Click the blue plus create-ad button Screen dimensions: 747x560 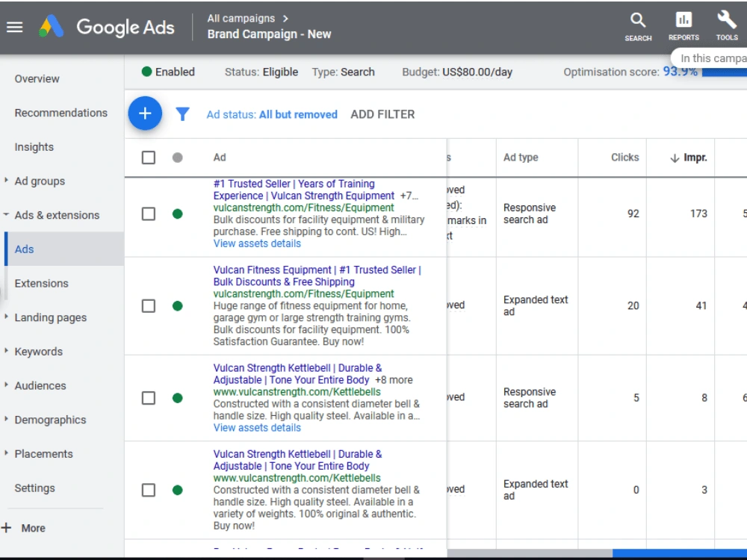click(145, 113)
